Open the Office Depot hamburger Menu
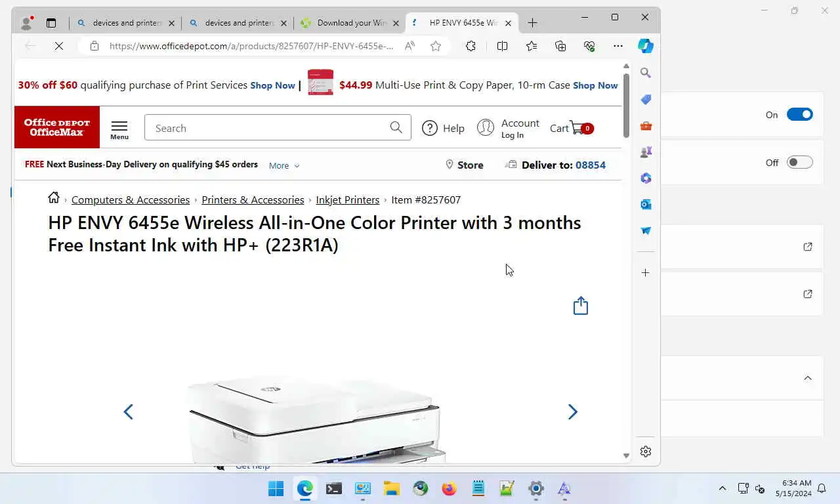Screen dimensions: 840x504 [119, 130]
